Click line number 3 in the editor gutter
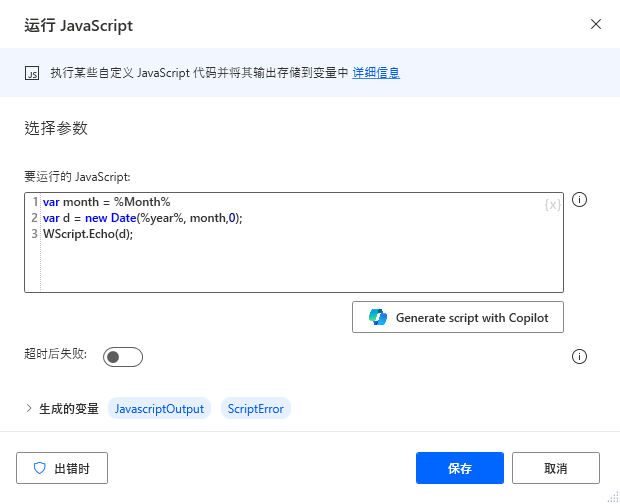This screenshot has width=620, height=504. (34, 234)
